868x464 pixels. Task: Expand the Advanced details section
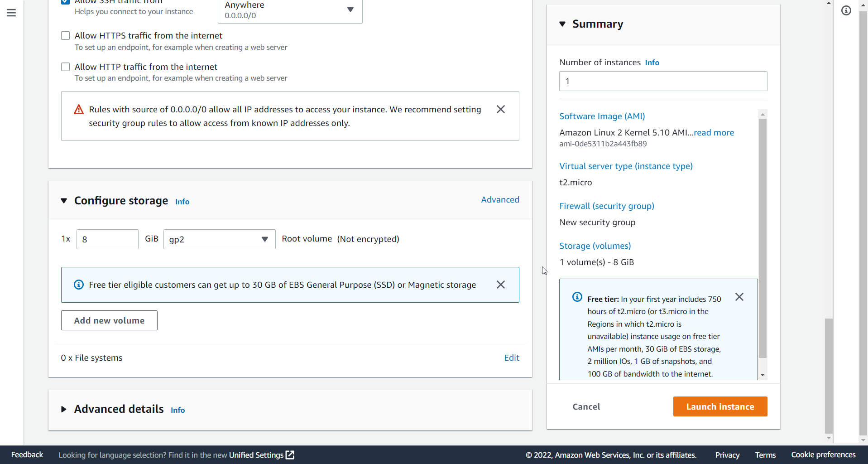(x=64, y=409)
